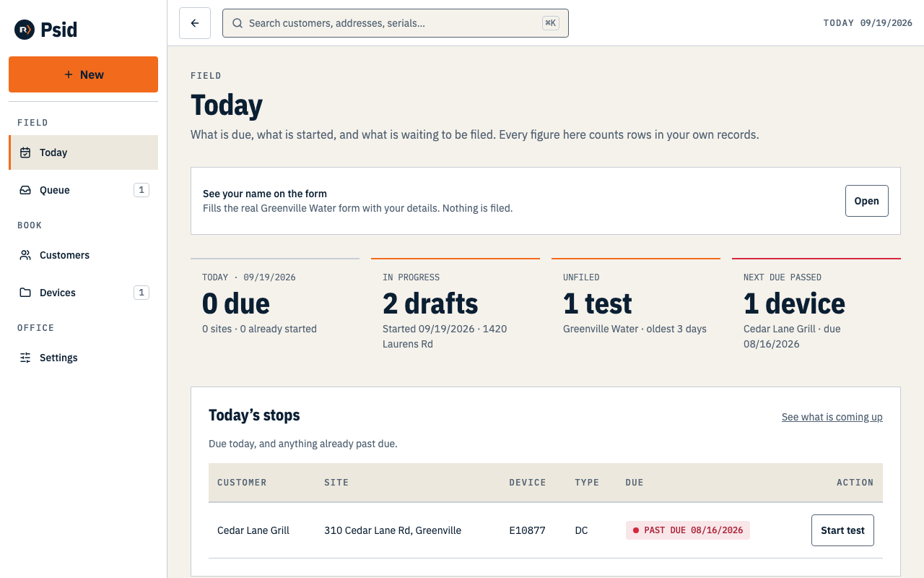Click the '310 Cedar Lane Rd, Greenville' site cell

point(393,530)
